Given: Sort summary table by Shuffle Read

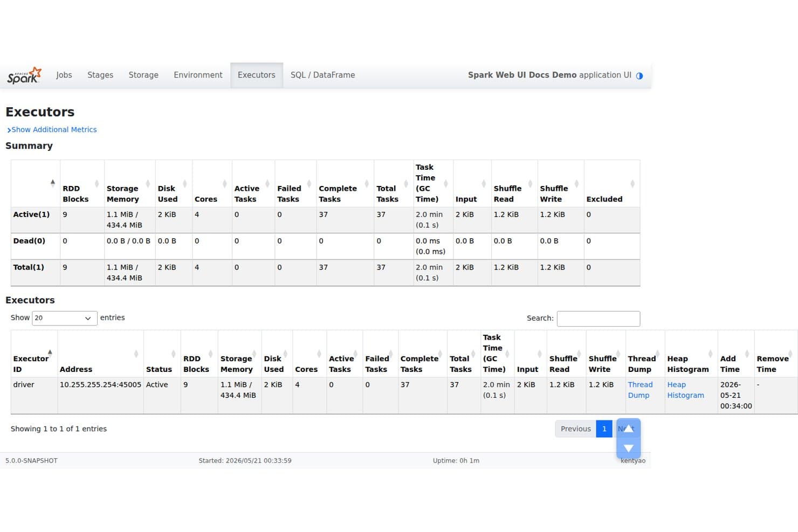Looking at the screenshot, I should point(514,183).
